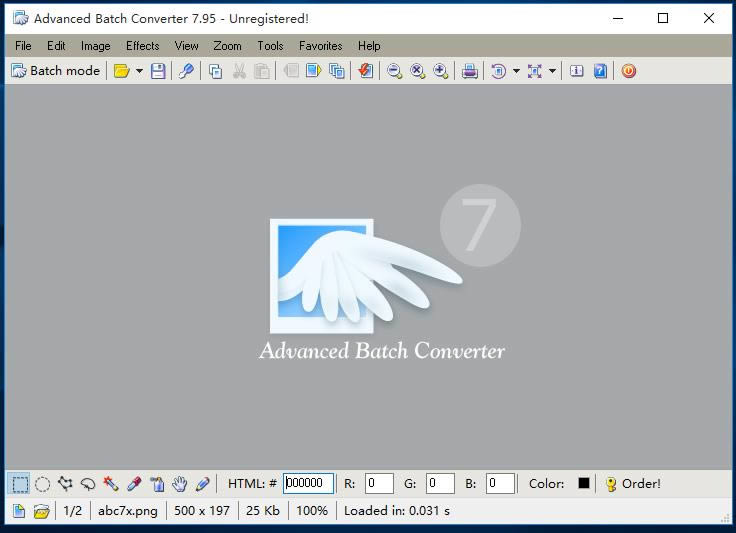This screenshot has height=533, width=736.
Task: Click the red arrow page icon
Action: tap(366, 71)
